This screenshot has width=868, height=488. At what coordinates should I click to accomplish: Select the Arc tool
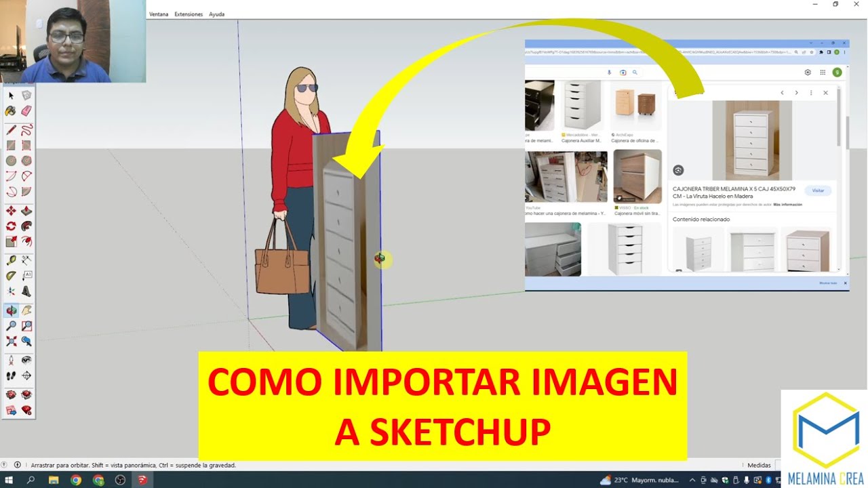[11, 176]
